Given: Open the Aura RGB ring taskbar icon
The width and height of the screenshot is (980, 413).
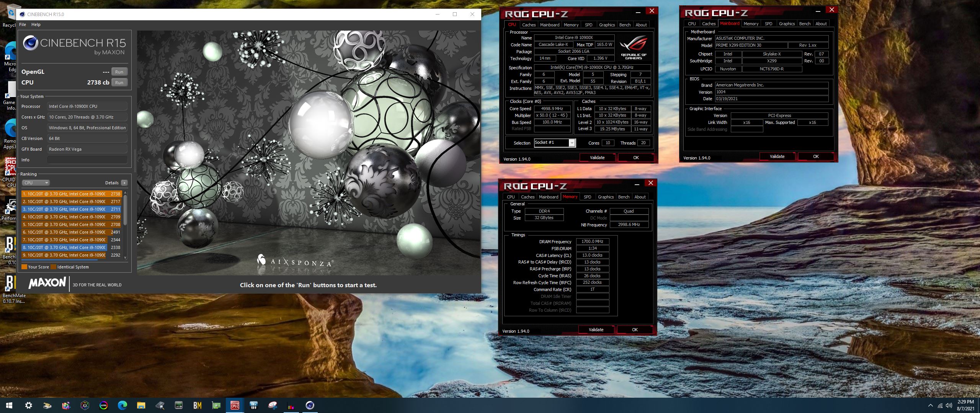Looking at the screenshot, I should (104, 405).
